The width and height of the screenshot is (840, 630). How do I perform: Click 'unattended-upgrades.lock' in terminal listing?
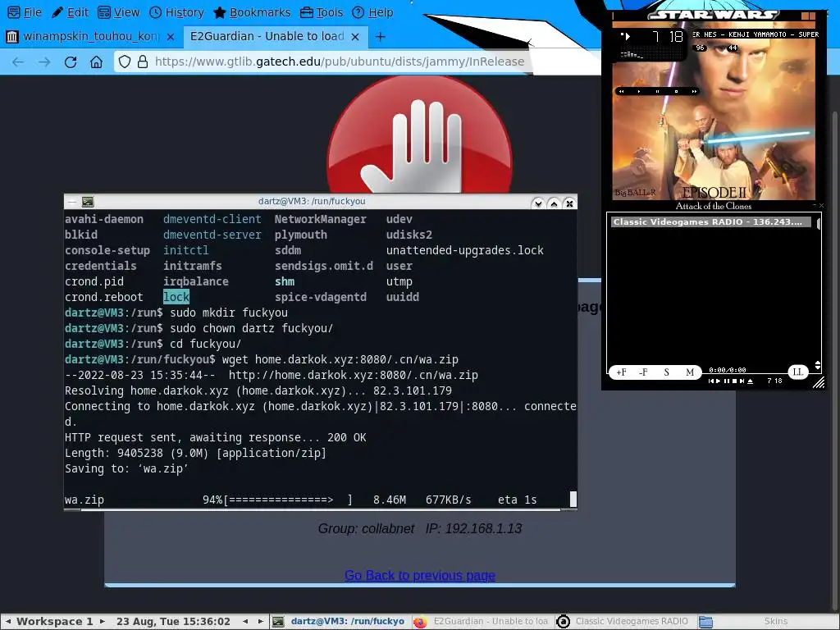(465, 250)
